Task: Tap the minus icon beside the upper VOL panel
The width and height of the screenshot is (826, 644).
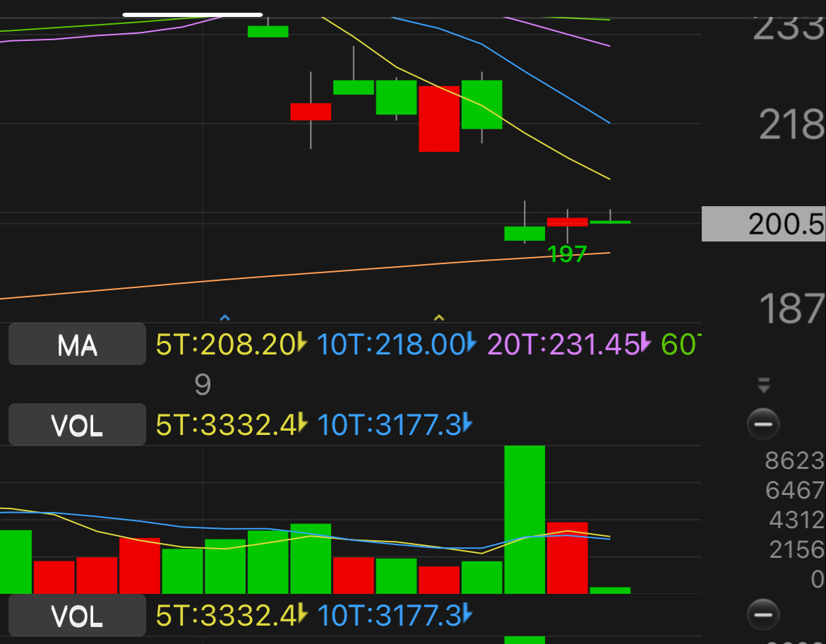Action: point(763,424)
